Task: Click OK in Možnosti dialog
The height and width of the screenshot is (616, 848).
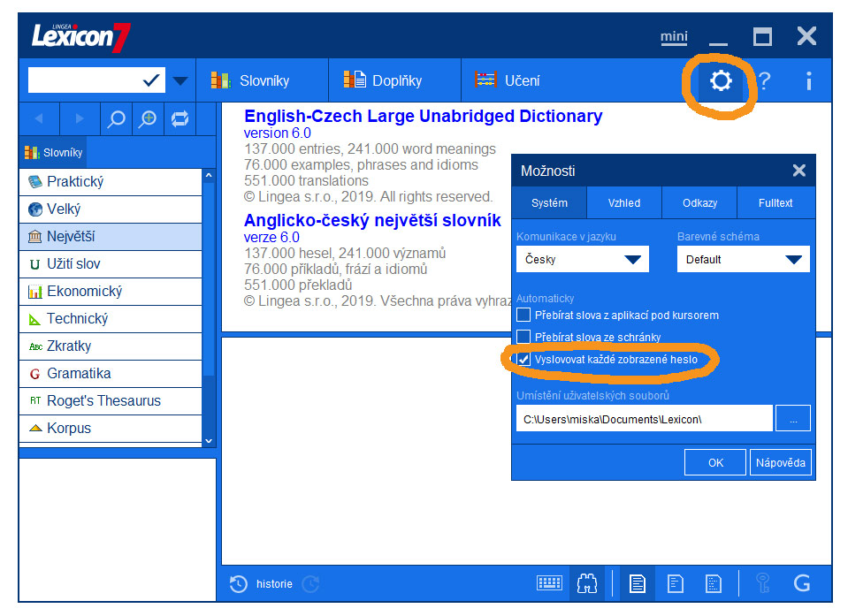Action: (715, 462)
